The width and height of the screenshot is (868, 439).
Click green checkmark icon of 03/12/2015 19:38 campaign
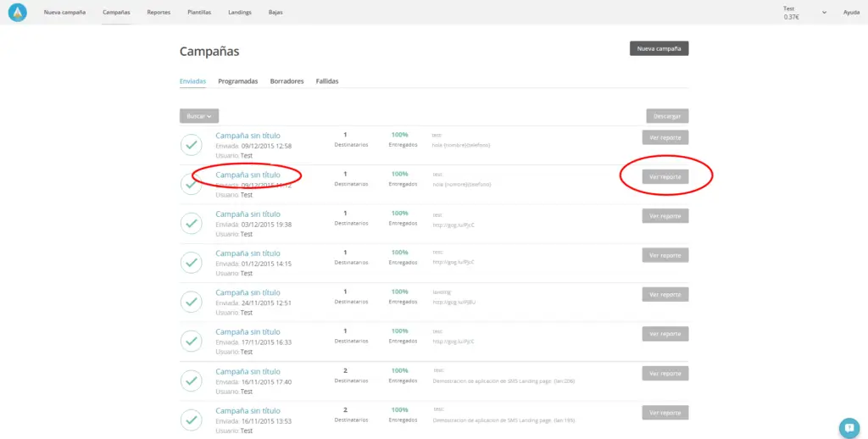click(192, 224)
